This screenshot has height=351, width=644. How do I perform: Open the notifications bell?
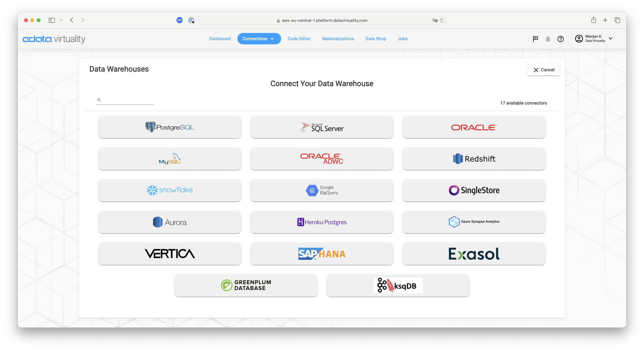tap(548, 39)
